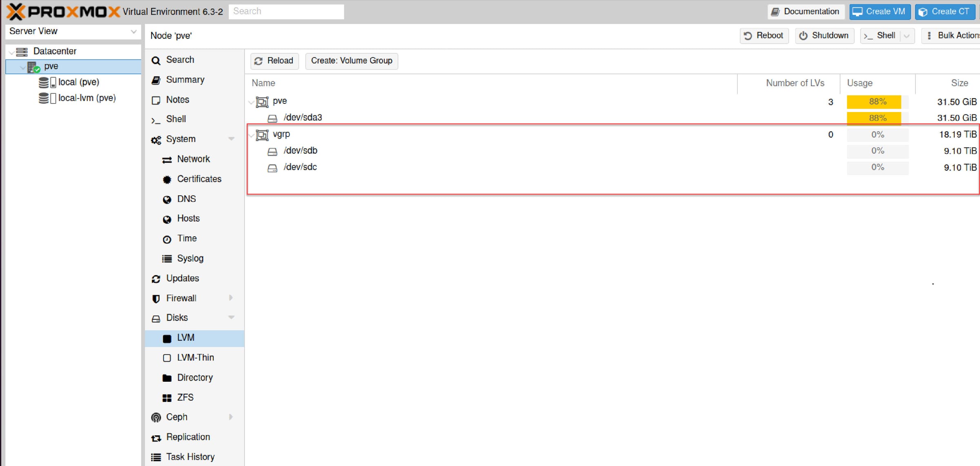Click the Create: Volume Group button

click(351, 61)
